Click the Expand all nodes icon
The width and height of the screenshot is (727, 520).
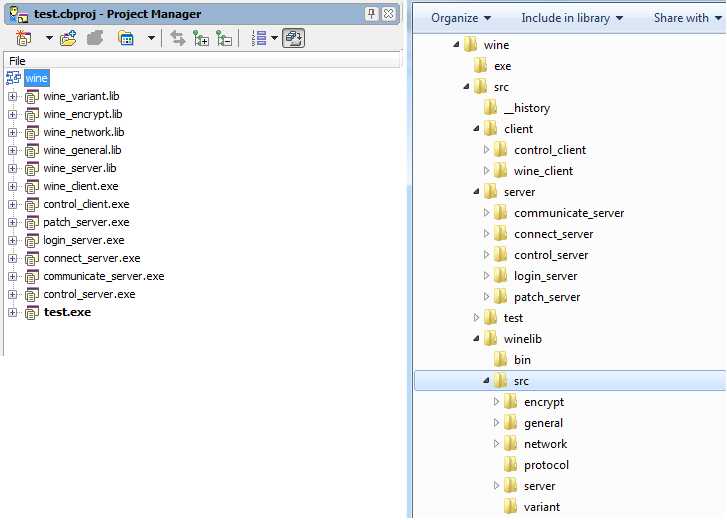click(x=201, y=38)
